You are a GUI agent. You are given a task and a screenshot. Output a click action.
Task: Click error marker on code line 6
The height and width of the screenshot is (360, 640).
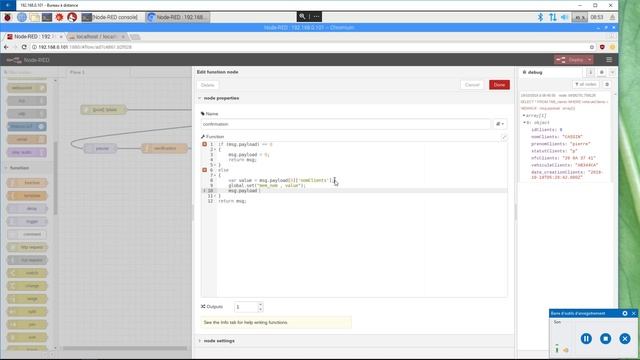tap(204, 170)
